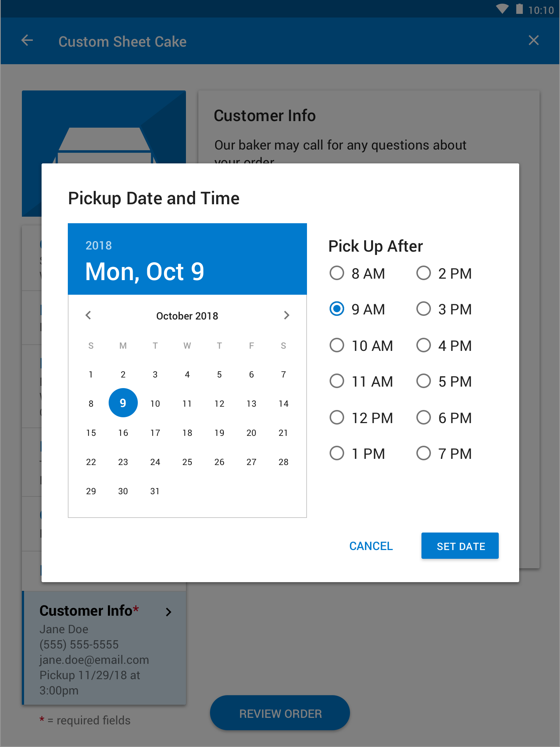This screenshot has width=560, height=747.
Task: Choose October 17 on the calendar
Action: [155, 433]
